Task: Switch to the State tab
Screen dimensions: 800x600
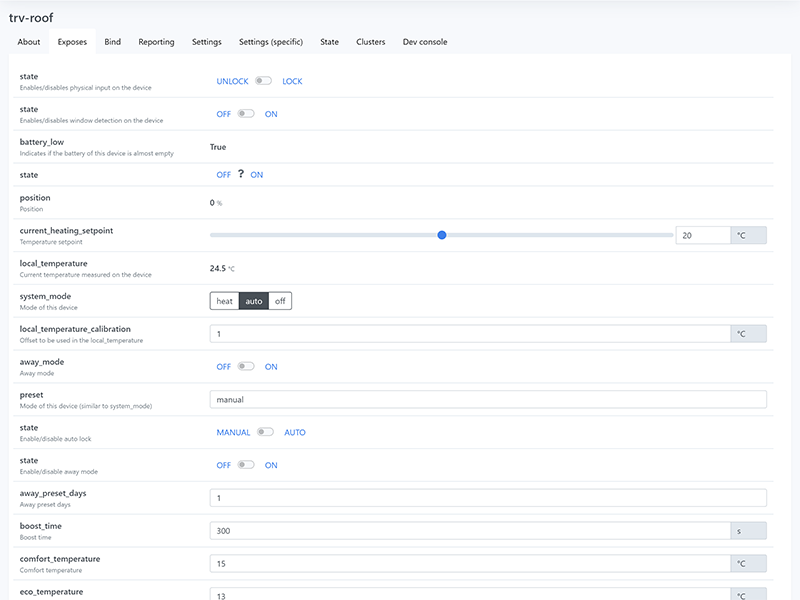Action: [x=329, y=42]
